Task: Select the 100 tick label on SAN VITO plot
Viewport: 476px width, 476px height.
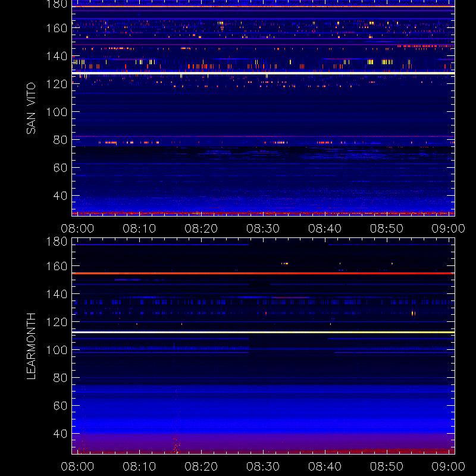Action: click(x=57, y=112)
